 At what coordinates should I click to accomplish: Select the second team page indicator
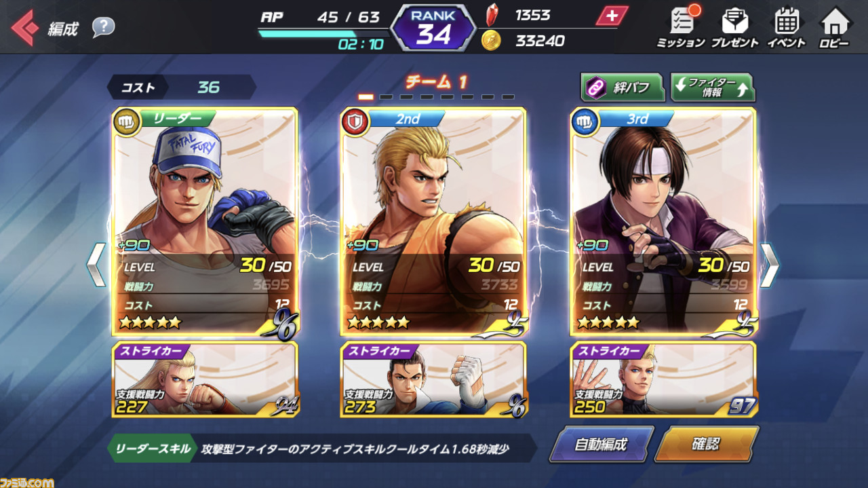[x=386, y=97]
